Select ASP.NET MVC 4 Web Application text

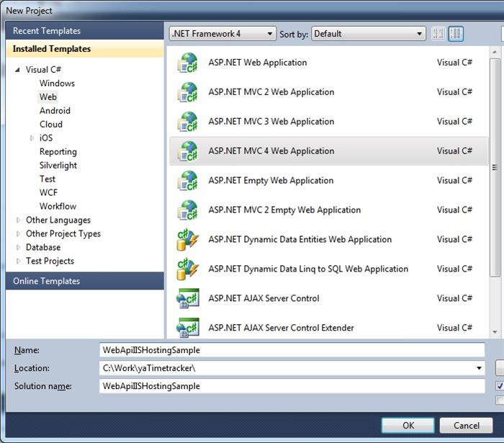point(271,151)
